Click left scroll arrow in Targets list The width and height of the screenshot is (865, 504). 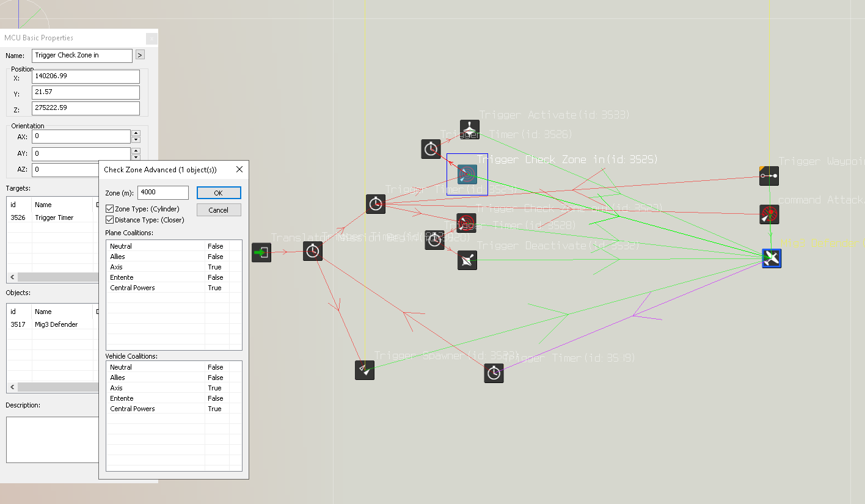pyautogui.click(x=12, y=277)
